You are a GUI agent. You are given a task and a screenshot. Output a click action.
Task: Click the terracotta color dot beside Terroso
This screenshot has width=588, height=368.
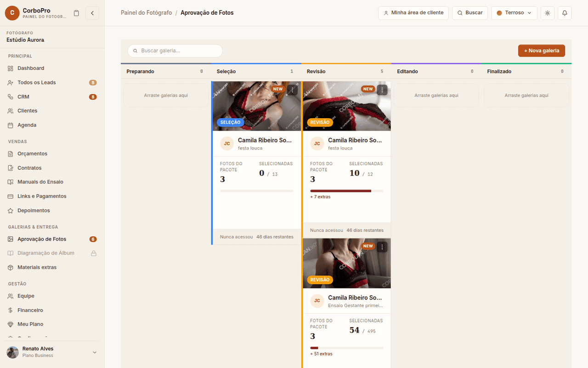coord(499,13)
